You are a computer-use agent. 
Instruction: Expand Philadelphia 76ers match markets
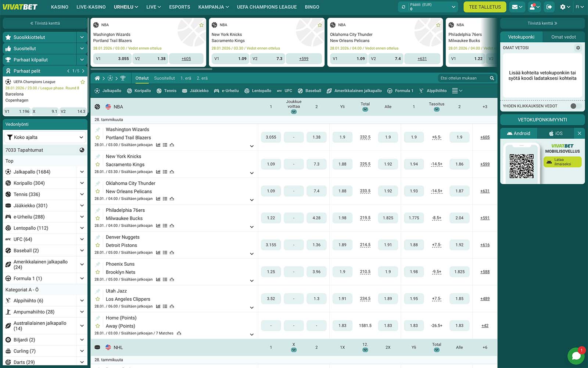[252, 227]
